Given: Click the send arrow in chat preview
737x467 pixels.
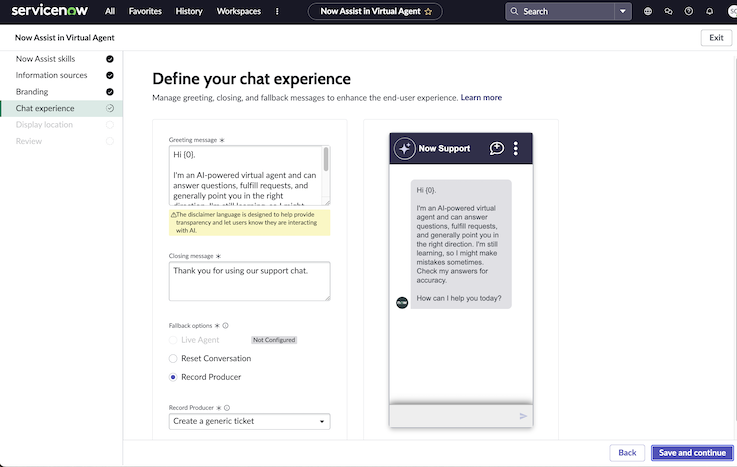Looking at the screenshot, I should coord(523,416).
